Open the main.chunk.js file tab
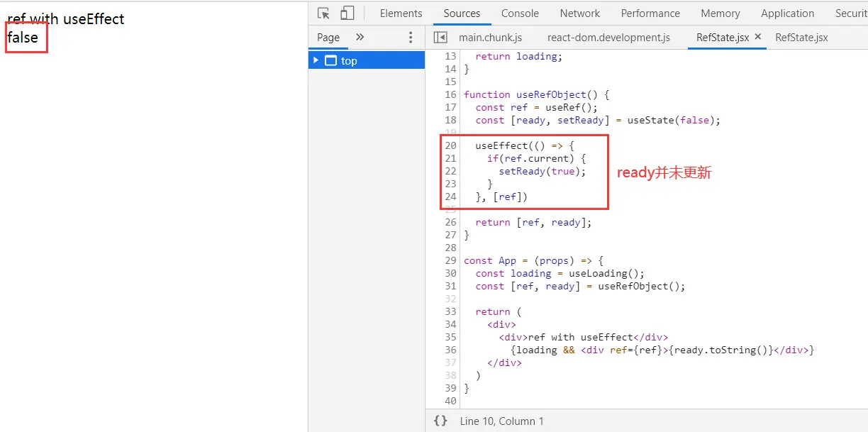The image size is (868, 432). (490, 38)
